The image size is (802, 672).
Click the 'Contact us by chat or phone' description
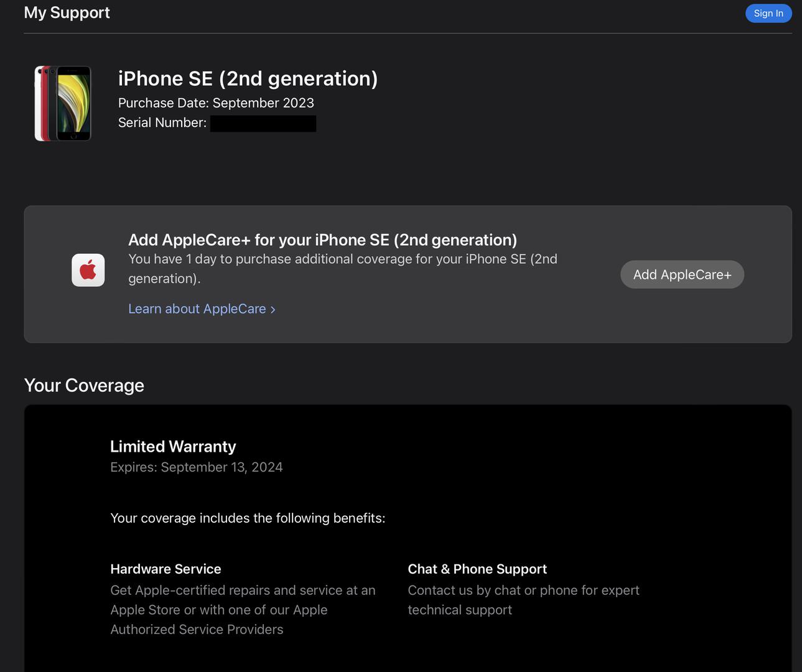(523, 600)
